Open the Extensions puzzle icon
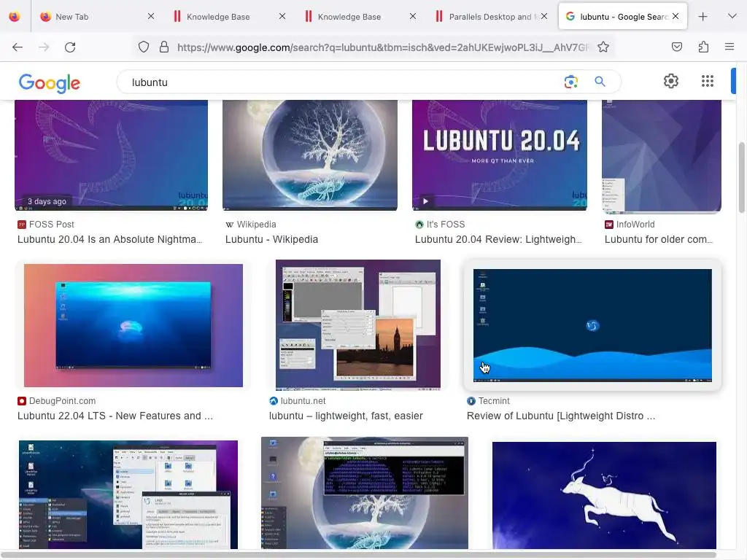 point(703,47)
